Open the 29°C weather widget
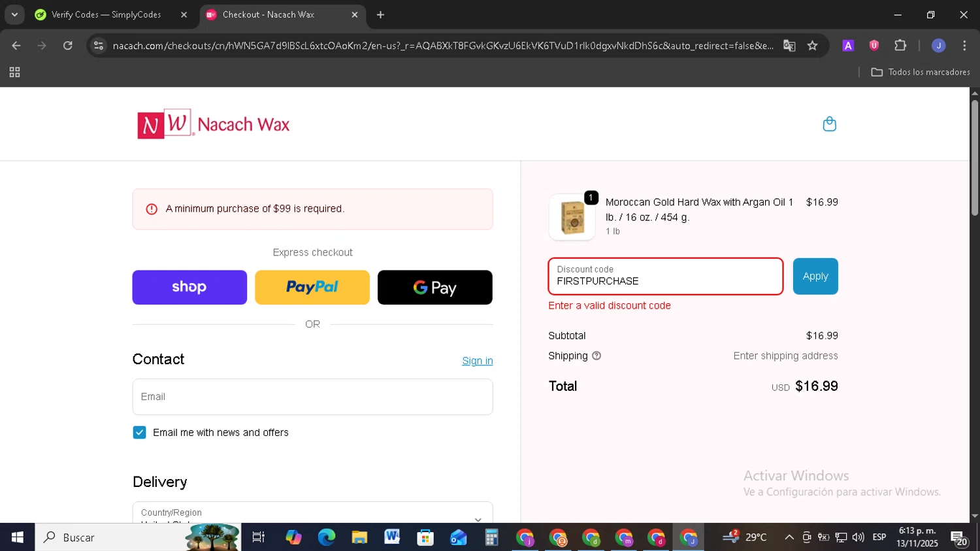 (x=745, y=537)
